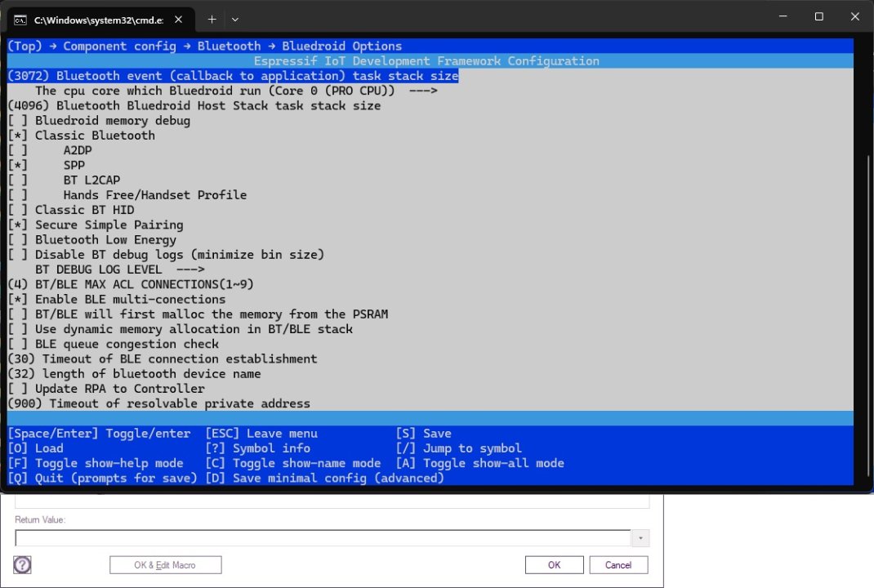Click the [Space/Enter] Toggle/enter hint

click(x=99, y=434)
